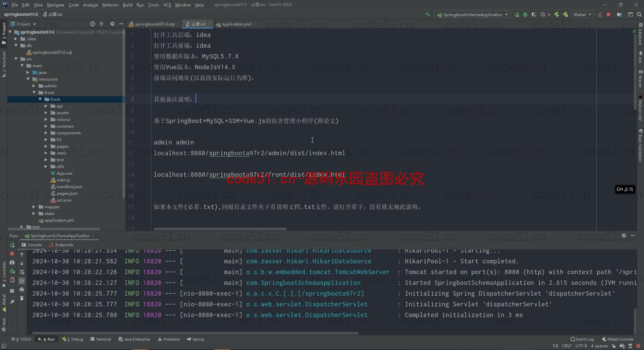
Task: Open the Spring tool window
Action: pyautogui.click(x=196, y=339)
